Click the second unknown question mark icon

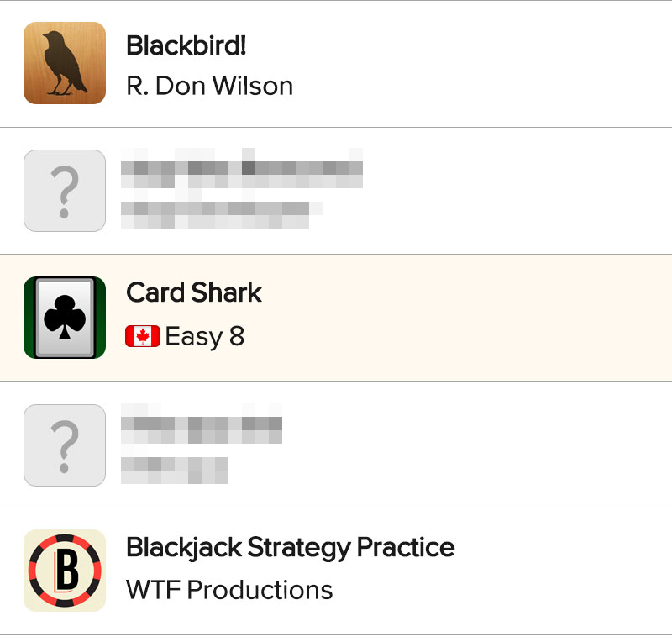(65, 445)
